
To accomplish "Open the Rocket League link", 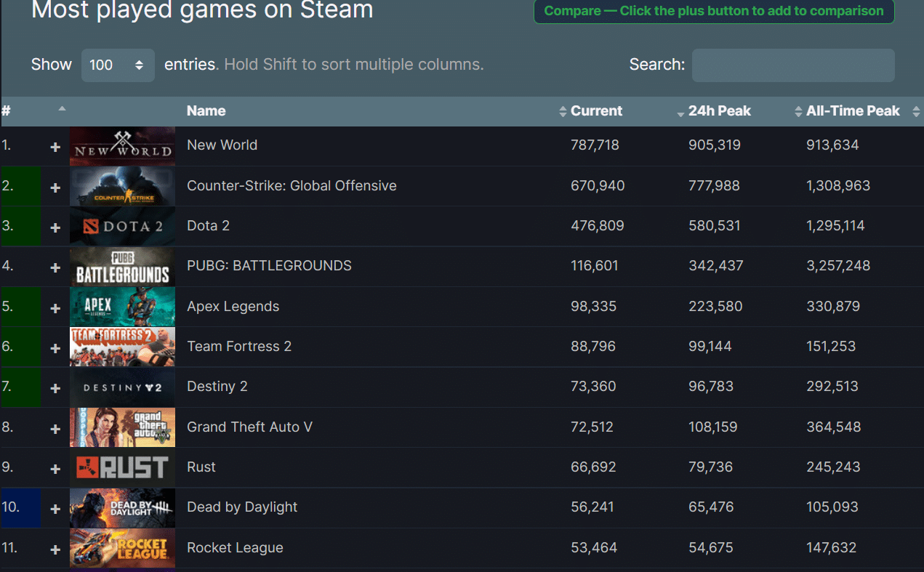I will 235,547.
